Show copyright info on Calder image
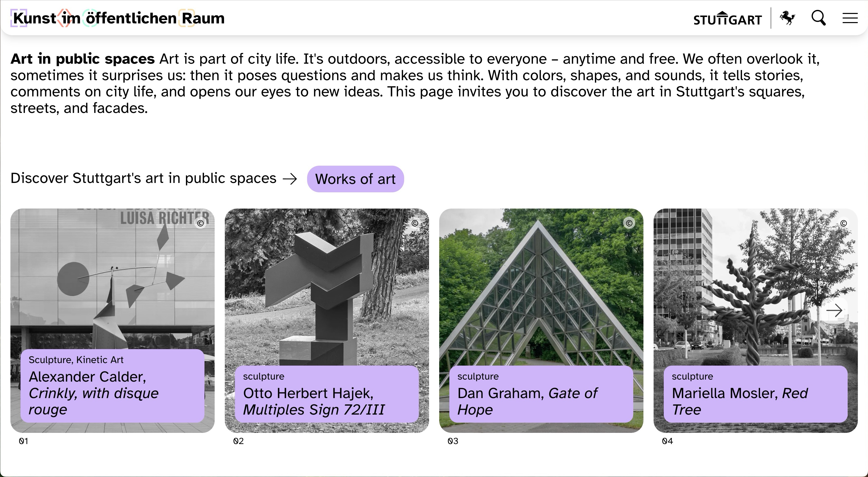The width and height of the screenshot is (868, 477). (200, 224)
